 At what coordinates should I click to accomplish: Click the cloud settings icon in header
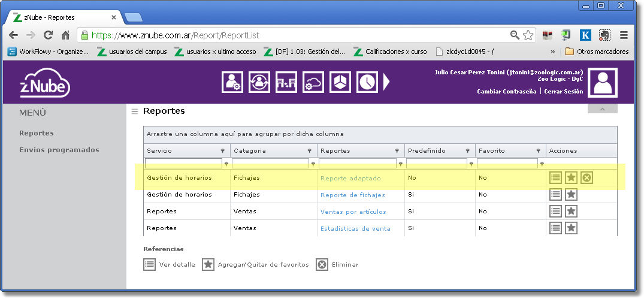pos(313,82)
